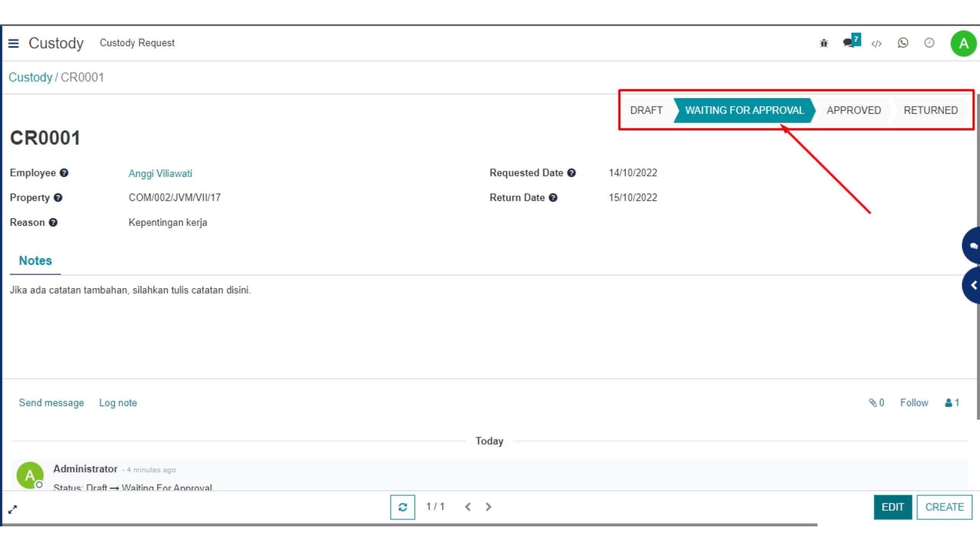Open the WhatsApp icon in header
980x551 pixels.
(903, 43)
